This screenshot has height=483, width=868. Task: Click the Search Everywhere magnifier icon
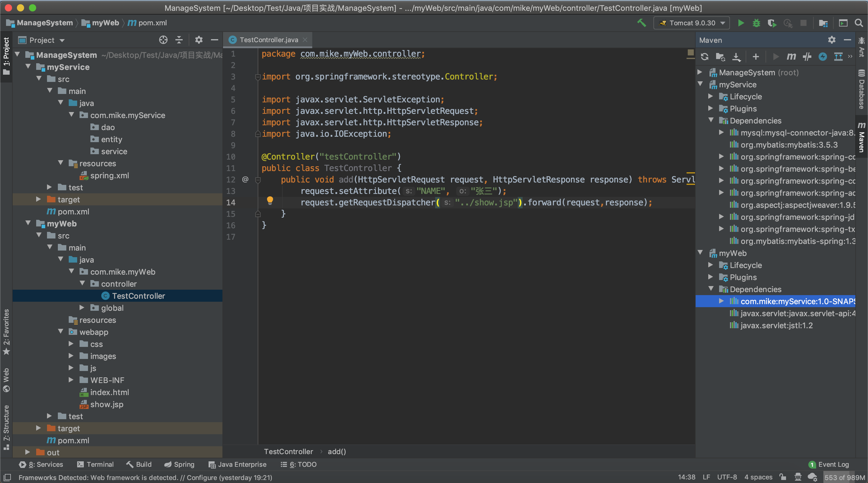(859, 23)
